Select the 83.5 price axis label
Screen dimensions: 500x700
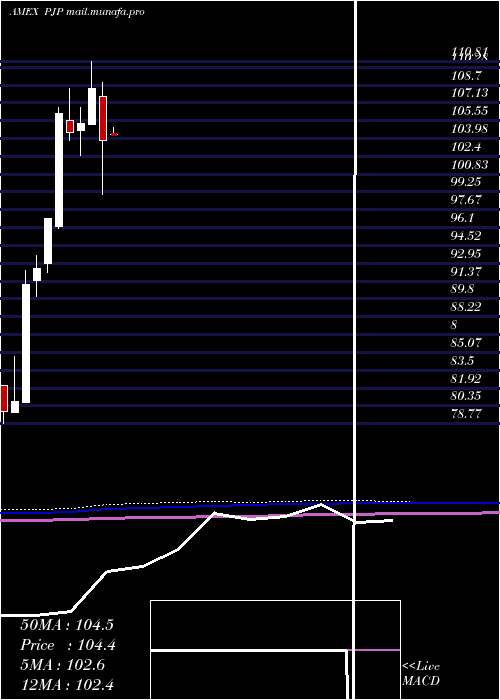point(462,361)
